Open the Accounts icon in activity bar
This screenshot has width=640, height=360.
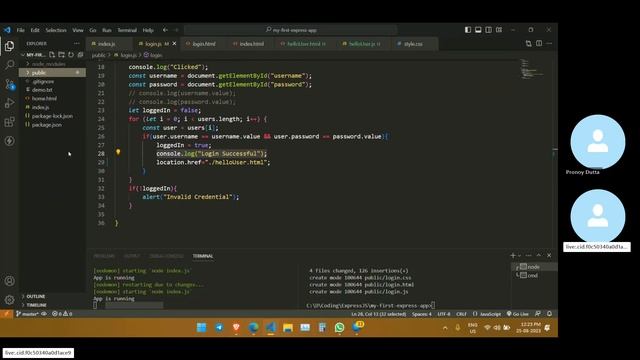click(9, 281)
